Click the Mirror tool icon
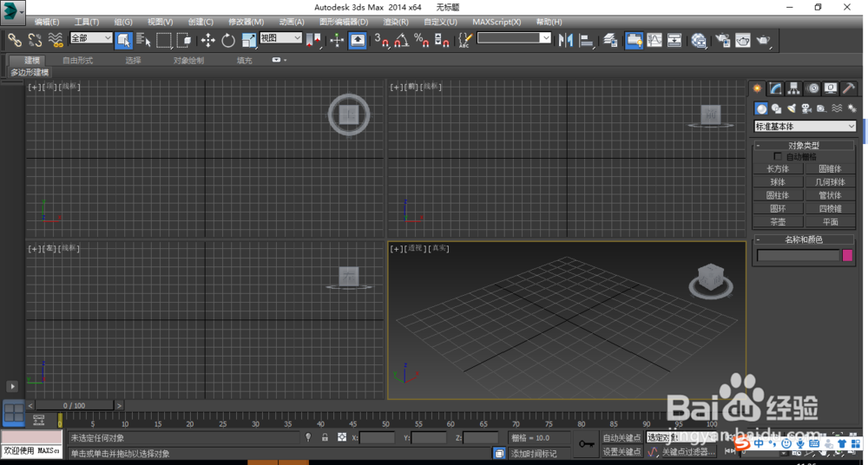This screenshot has height=465, width=868. point(566,40)
